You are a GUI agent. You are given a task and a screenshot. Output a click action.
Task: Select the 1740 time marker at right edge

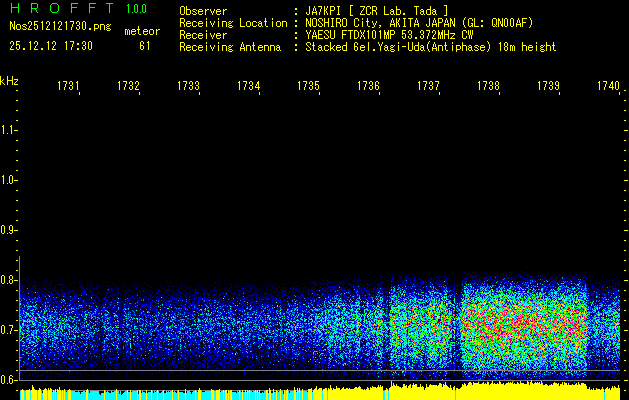607,87
